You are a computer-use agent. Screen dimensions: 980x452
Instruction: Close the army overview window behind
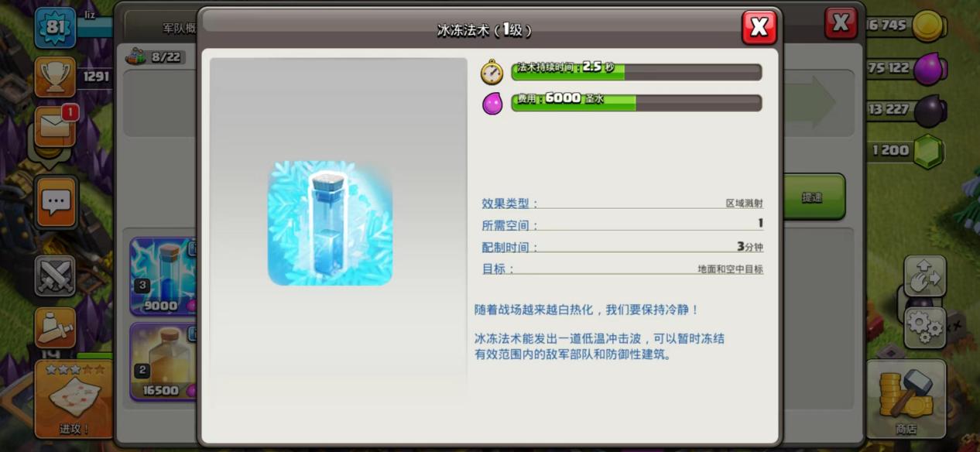point(841,23)
